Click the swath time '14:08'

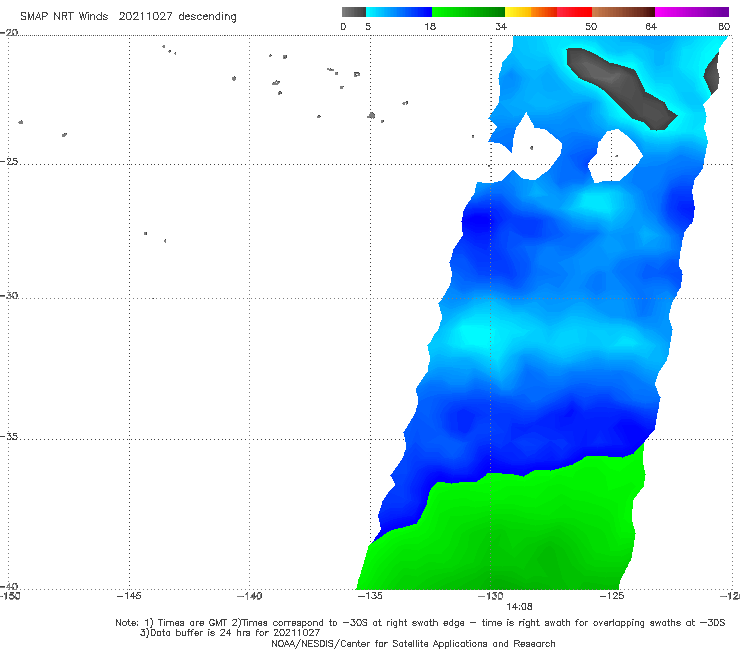(519, 607)
